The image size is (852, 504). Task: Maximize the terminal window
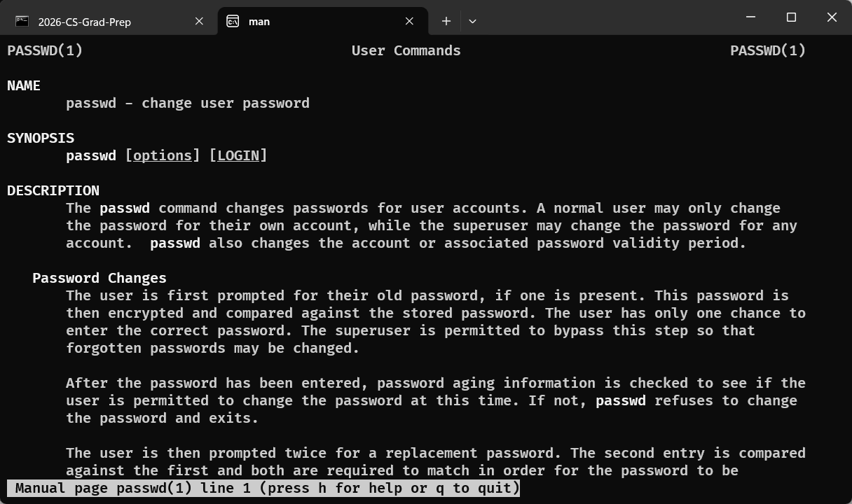(x=791, y=17)
